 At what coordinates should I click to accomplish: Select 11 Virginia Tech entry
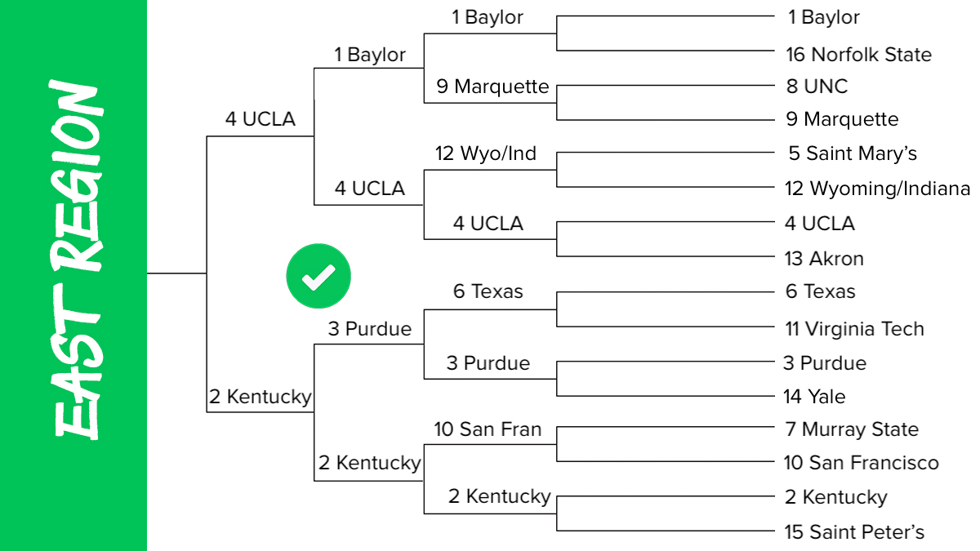pyautogui.click(x=854, y=329)
